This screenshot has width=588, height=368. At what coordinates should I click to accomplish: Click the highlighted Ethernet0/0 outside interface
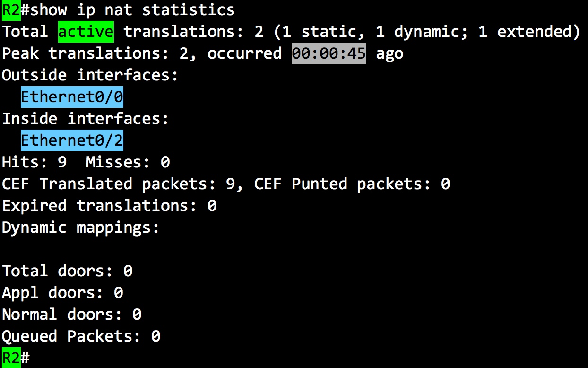[72, 96]
